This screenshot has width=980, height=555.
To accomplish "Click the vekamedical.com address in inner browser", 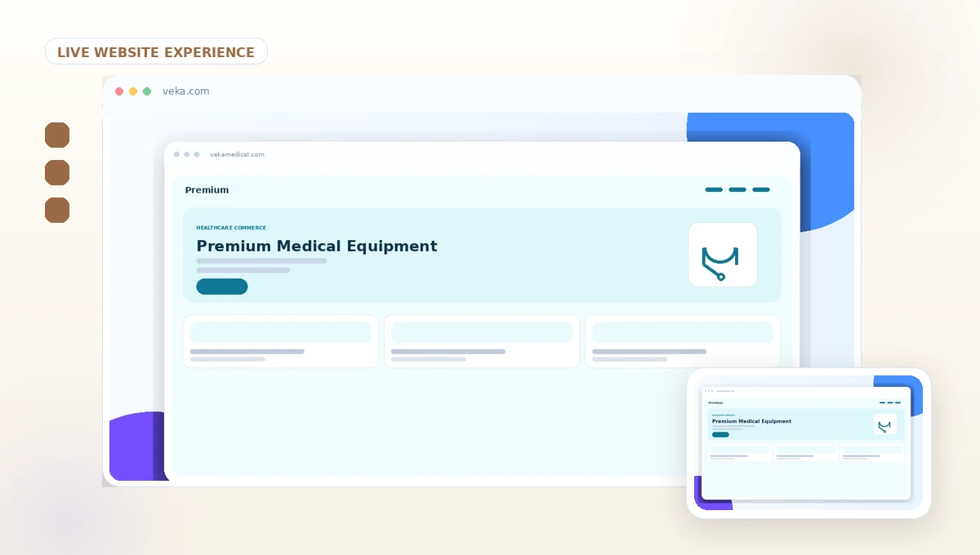I will [x=237, y=154].
